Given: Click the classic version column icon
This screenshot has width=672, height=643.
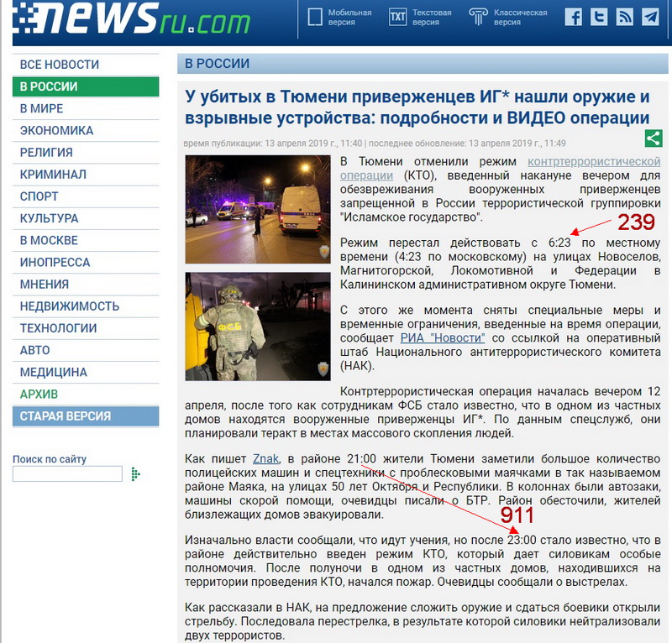Looking at the screenshot, I should [x=478, y=17].
